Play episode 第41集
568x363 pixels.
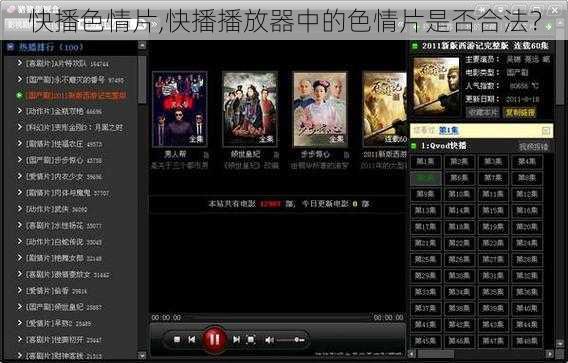click(x=425, y=325)
